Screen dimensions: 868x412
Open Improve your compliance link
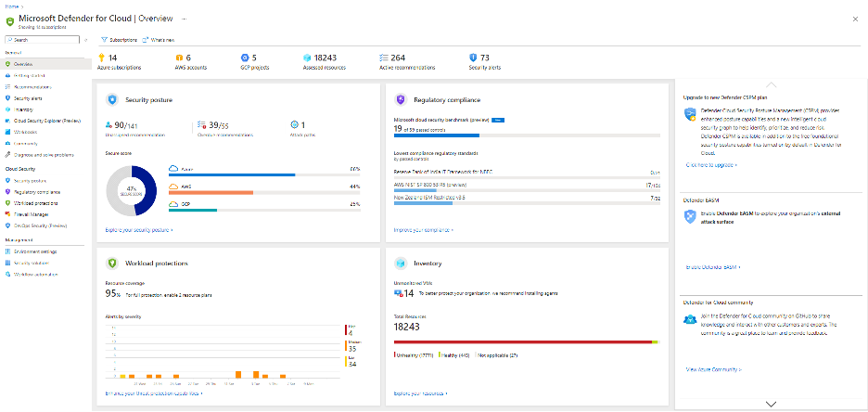[x=424, y=229]
